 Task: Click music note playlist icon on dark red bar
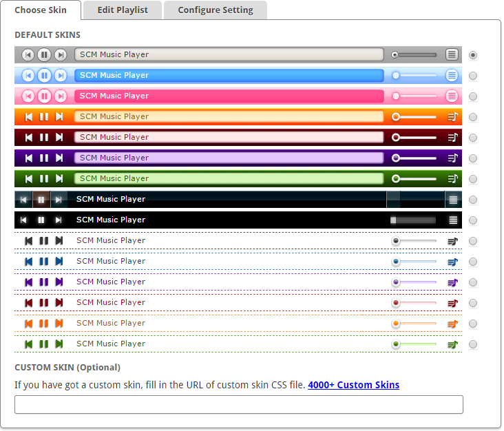tap(452, 138)
